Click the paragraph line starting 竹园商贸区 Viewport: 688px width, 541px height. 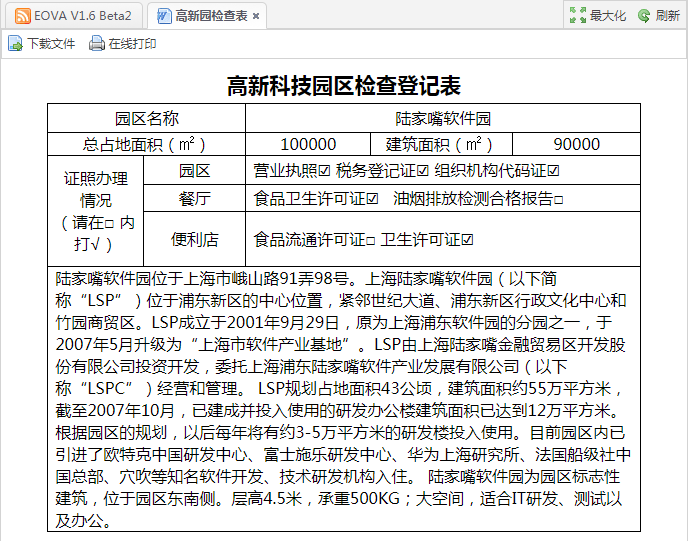(333, 322)
